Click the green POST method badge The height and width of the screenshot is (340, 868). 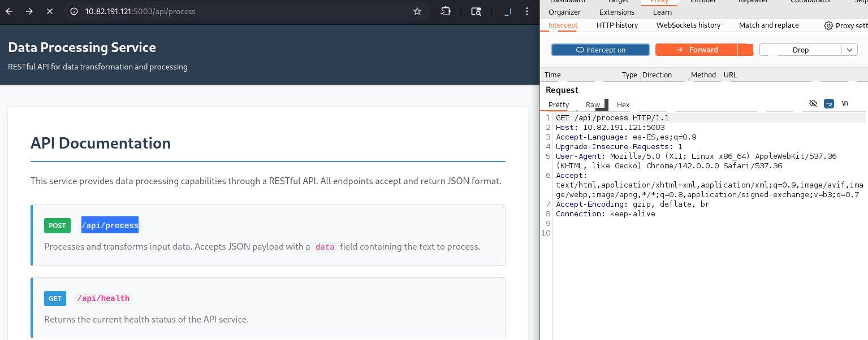click(x=57, y=225)
